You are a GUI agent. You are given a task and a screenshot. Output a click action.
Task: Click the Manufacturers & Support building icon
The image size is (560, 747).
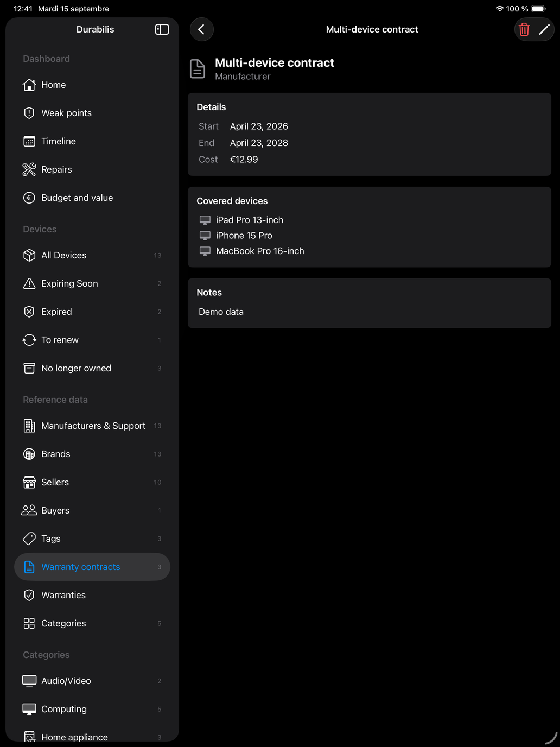pos(29,426)
